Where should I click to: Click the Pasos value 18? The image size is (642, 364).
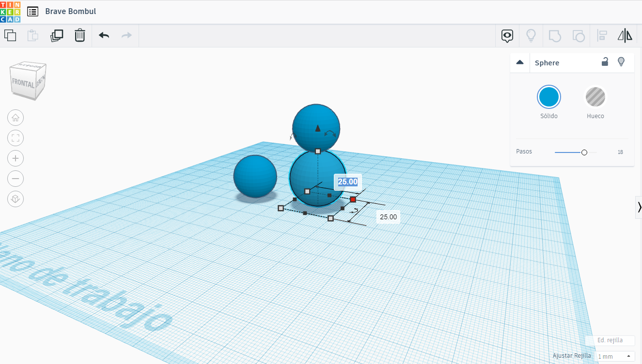pos(620,152)
